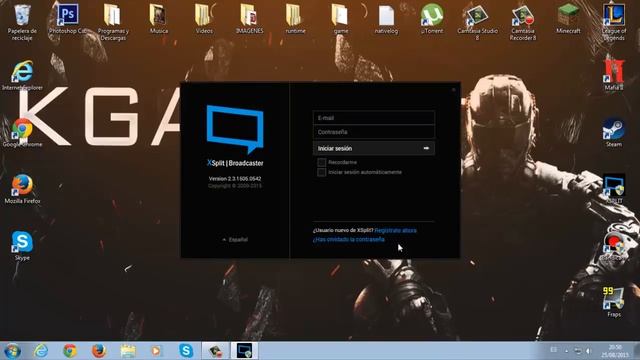Image resolution: width=640 pixels, height=360 pixels.
Task: Open Internet Explorer from the taskbar
Action: (x=41, y=351)
